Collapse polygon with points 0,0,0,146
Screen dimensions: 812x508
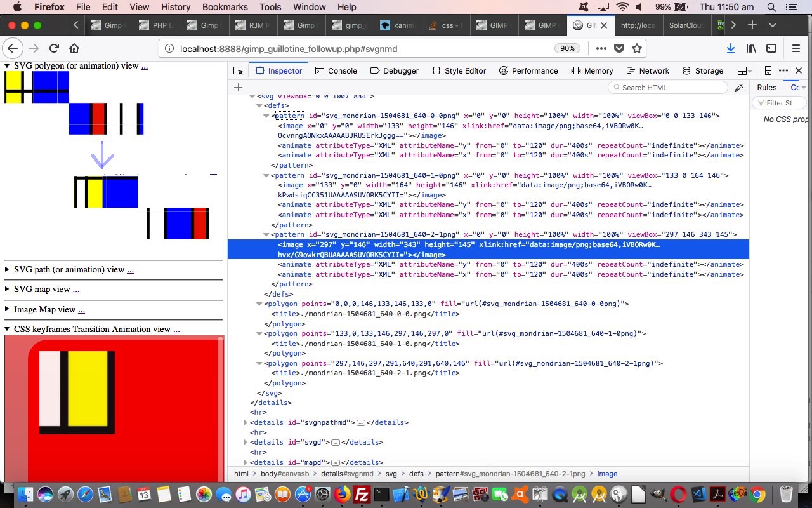[259, 304]
